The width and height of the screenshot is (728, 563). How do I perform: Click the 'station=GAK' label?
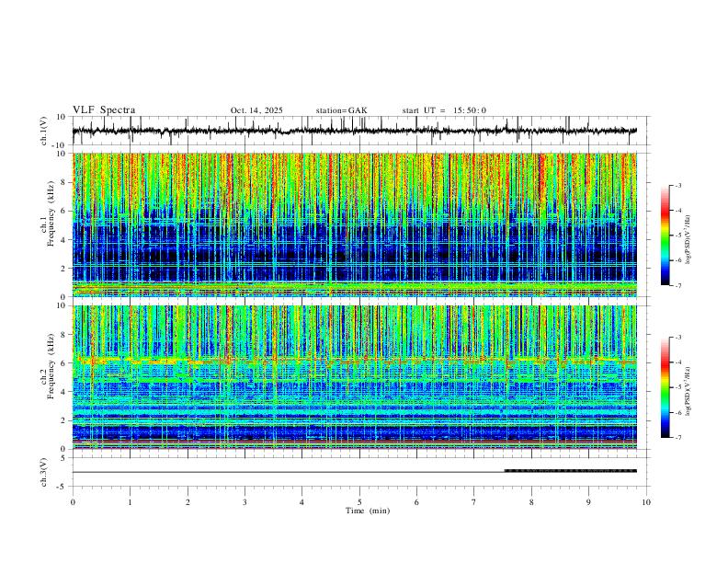click(341, 110)
